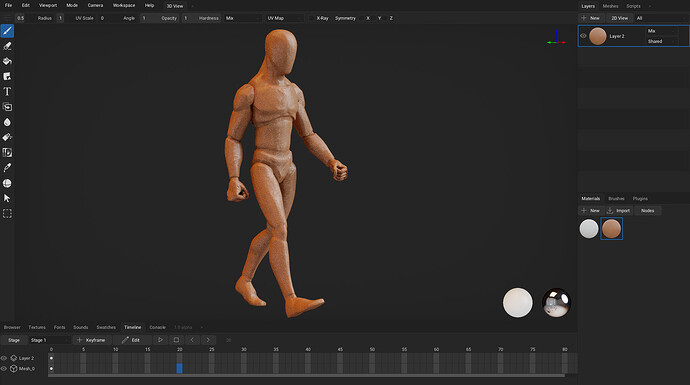Select the Clone tool
690x385 pixels.
coord(7,107)
